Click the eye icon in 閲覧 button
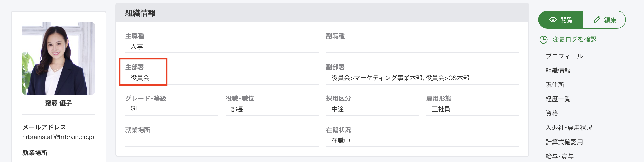Screen dimensions: 644x162 click(553, 20)
